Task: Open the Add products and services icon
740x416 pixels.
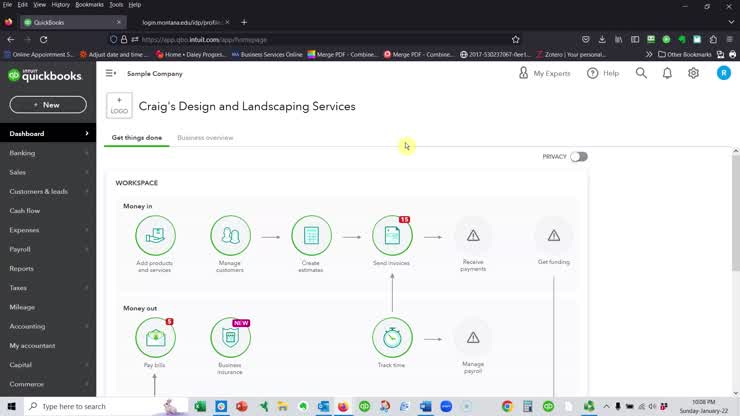Action: (155, 236)
